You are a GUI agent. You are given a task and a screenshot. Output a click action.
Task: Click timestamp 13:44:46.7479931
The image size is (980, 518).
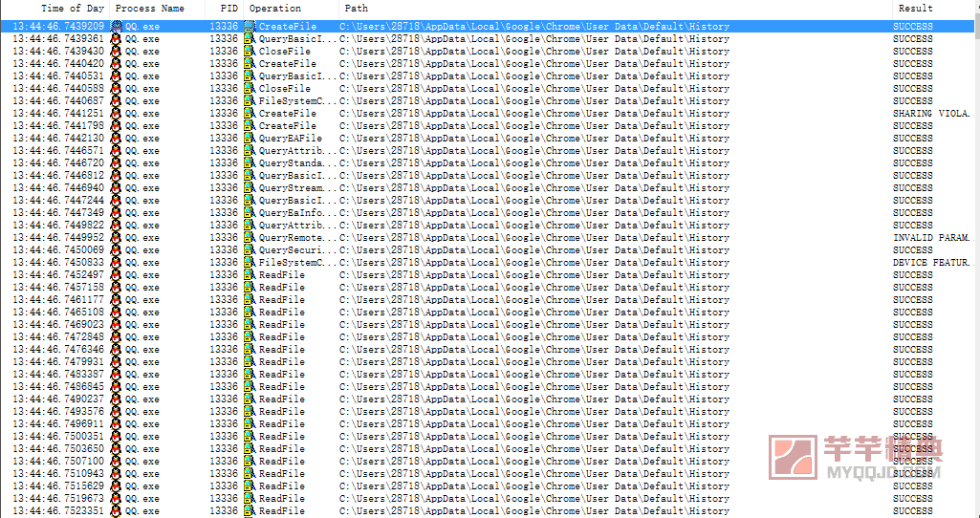click(58, 362)
